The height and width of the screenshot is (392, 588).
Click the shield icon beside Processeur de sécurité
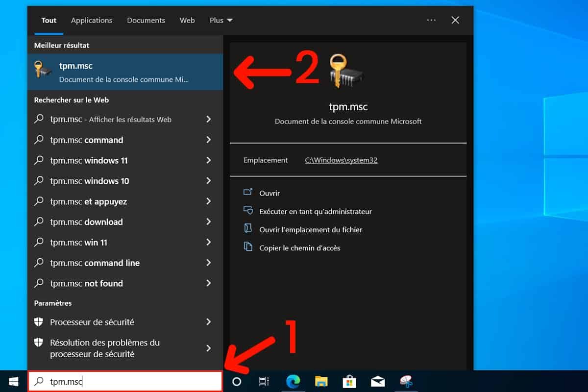click(x=39, y=322)
